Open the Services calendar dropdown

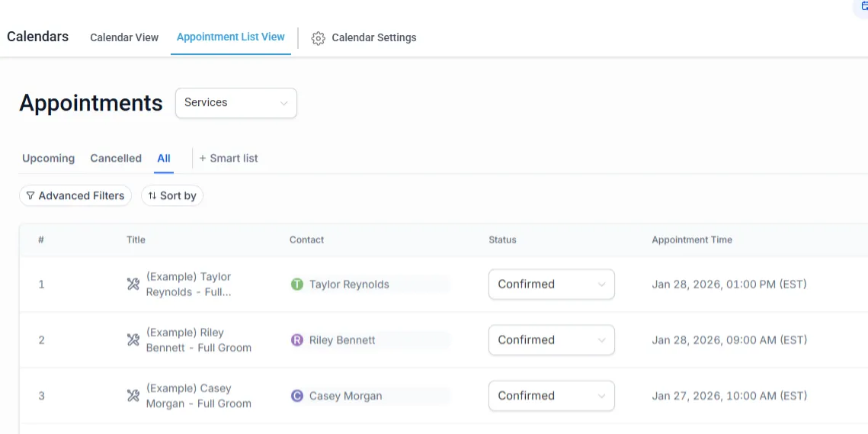[236, 103]
